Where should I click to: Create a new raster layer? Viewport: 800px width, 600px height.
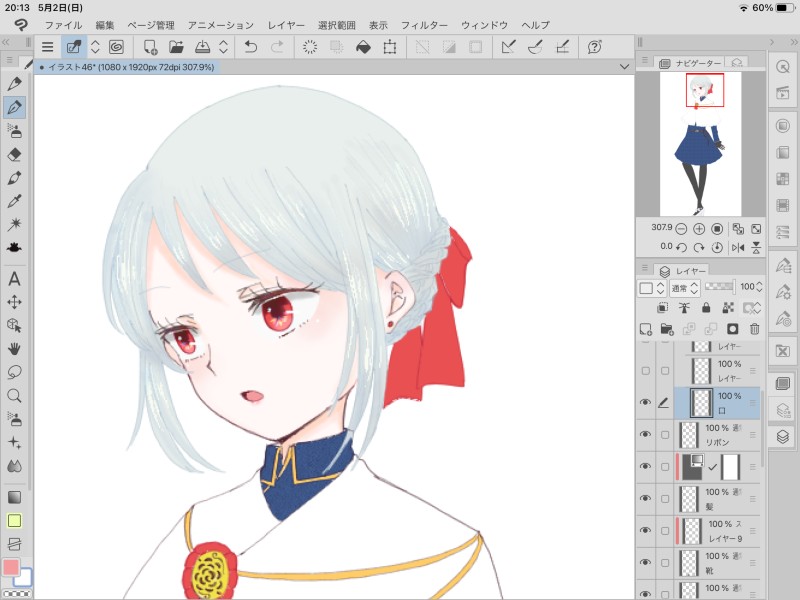645,329
